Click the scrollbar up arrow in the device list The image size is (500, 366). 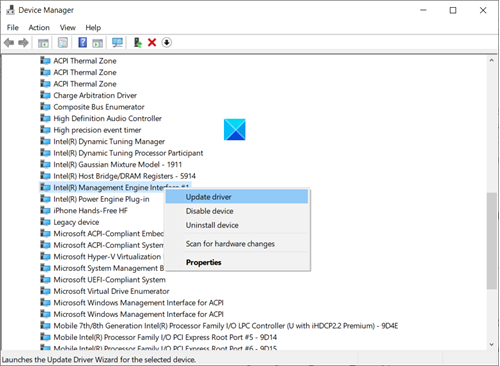pyautogui.click(x=491, y=61)
